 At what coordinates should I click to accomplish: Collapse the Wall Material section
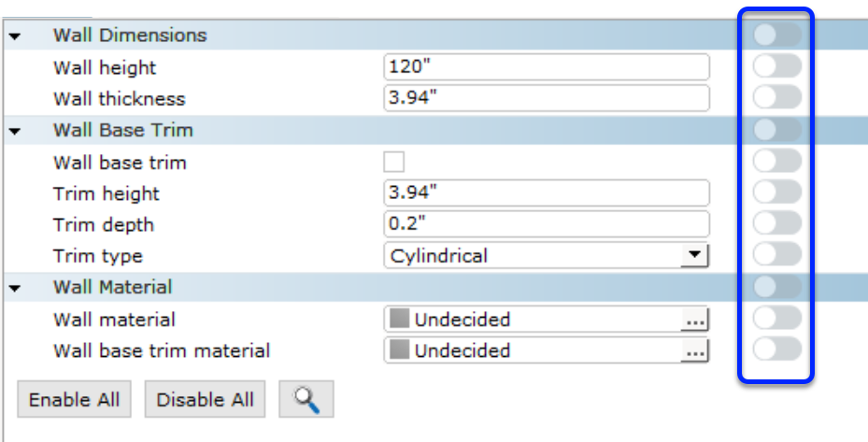pyautogui.click(x=15, y=289)
